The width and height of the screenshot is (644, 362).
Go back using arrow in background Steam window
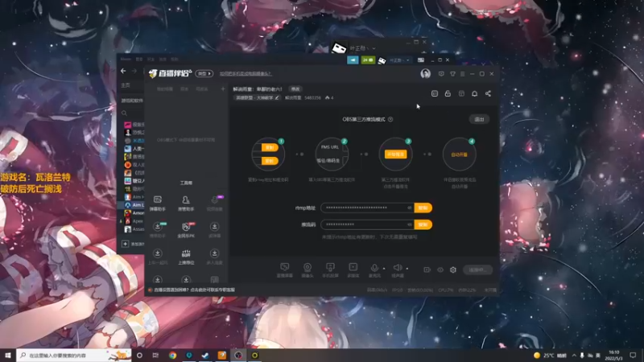point(123,71)
